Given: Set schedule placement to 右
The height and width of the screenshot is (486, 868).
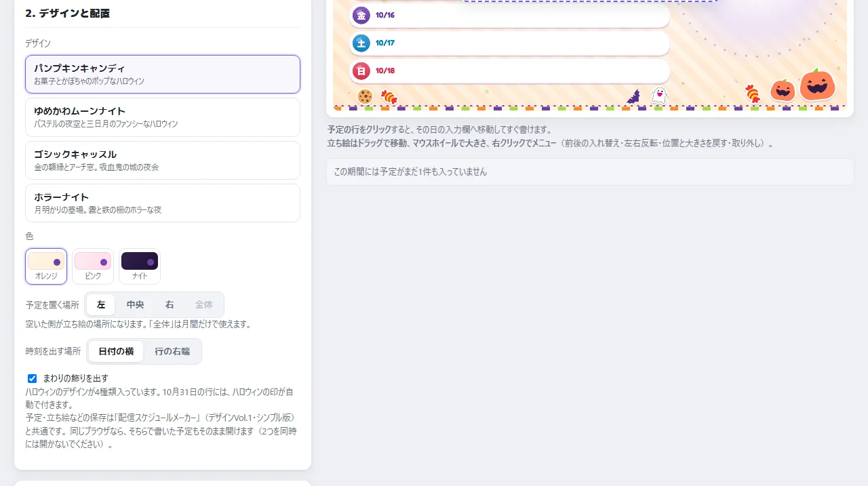Looking at the screenshot, I should click(x=170, y=305).
